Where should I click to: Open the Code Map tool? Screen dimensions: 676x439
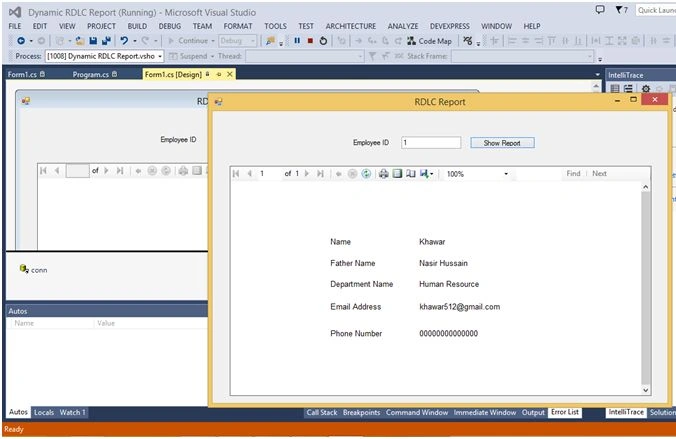coord(429,41)
